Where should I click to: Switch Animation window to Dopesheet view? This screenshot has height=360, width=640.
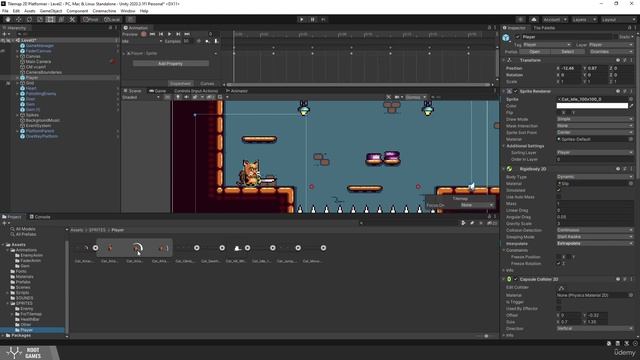tap(180, 84)
